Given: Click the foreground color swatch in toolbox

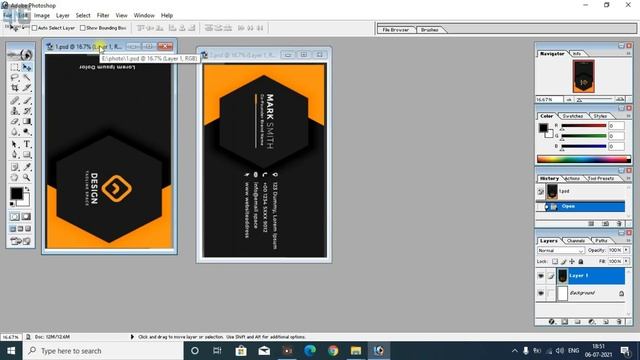Looking at the screenshot, I should (16, 193).
